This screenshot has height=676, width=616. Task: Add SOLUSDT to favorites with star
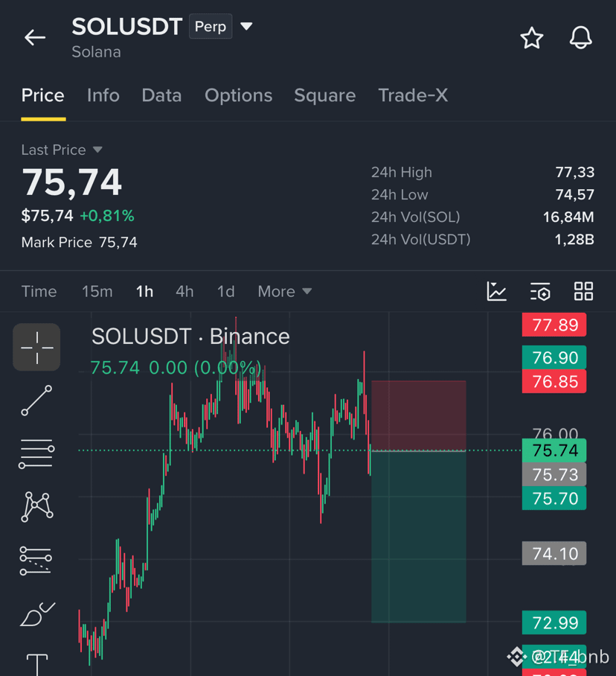(532, 37)
